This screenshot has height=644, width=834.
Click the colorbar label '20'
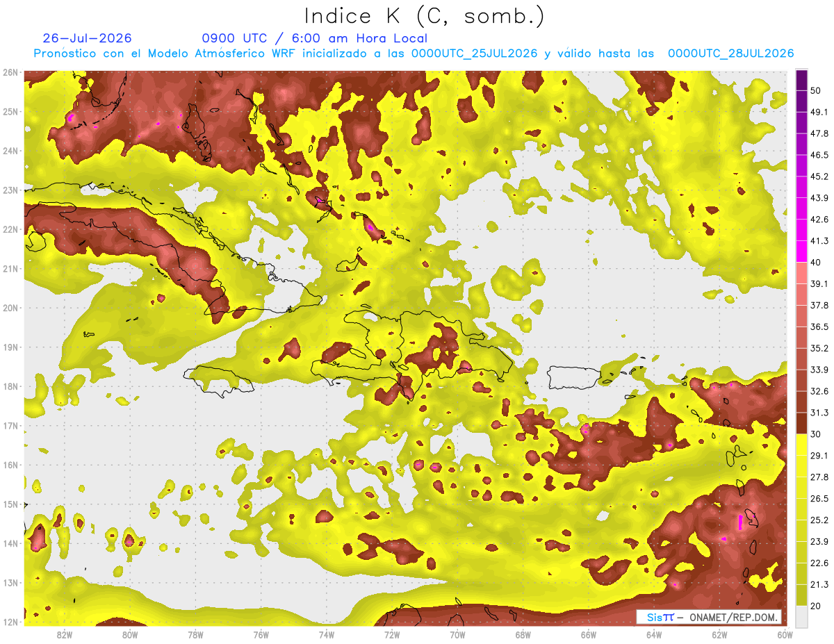tap(817, 605)
